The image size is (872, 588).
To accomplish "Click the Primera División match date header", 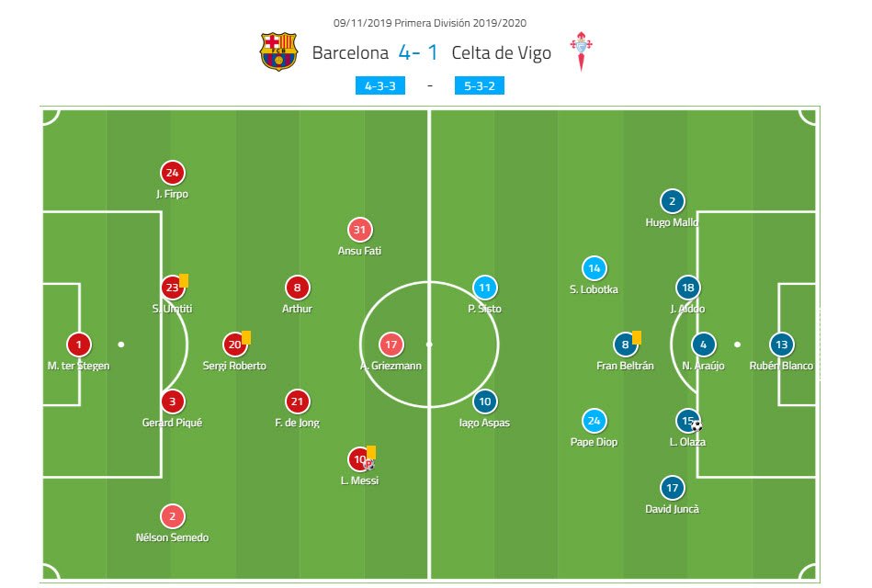I will click(430, 23).
